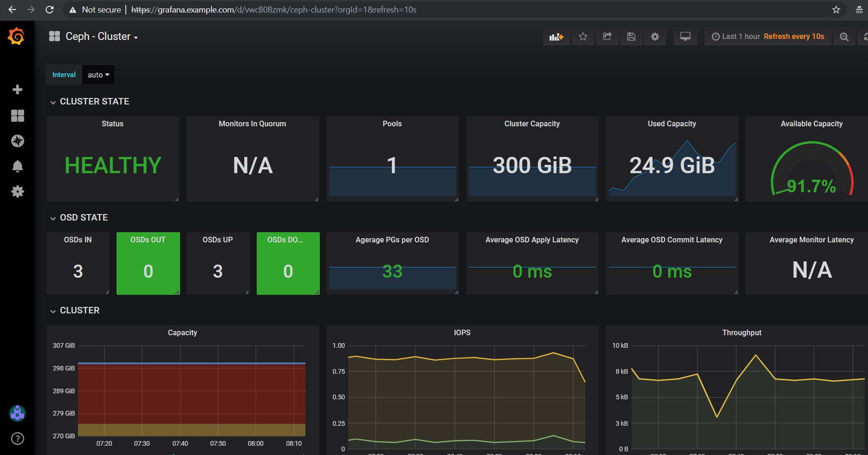
Task: Click the Available Capacity panel title
Action: [811, 124]
